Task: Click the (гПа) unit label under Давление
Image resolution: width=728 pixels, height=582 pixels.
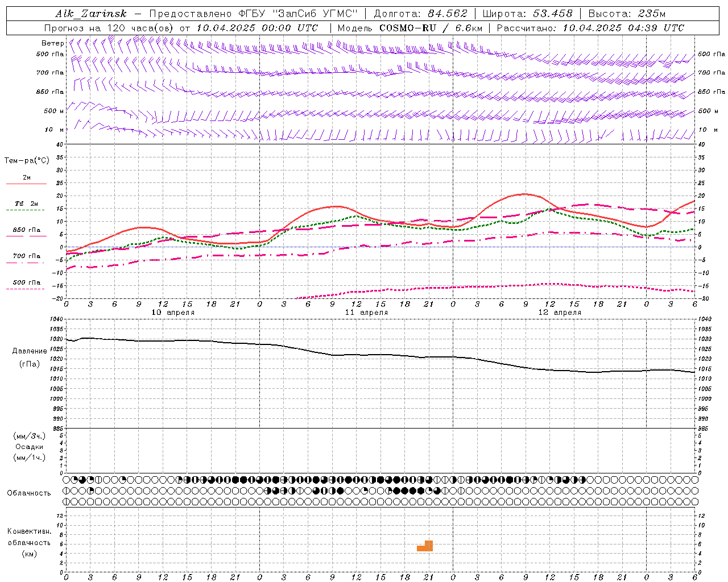Action: pos(29,364)
